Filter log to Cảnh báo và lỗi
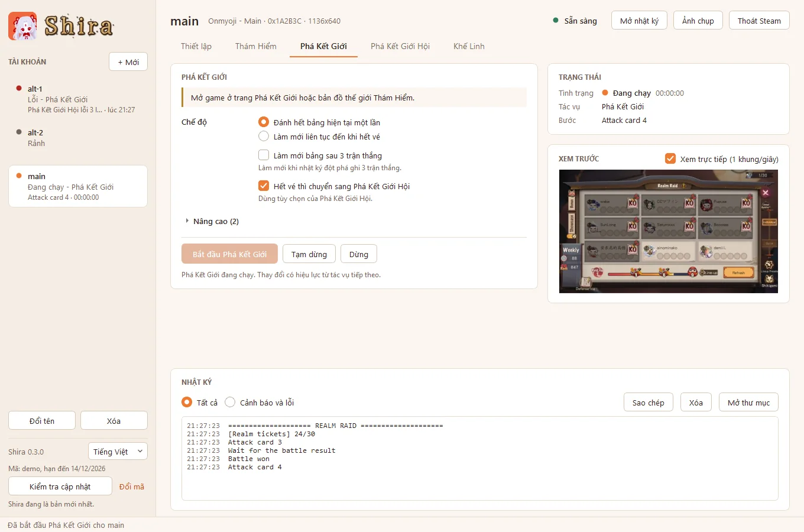The height and width of the screenshot is (532, 804). coord(260,403)
